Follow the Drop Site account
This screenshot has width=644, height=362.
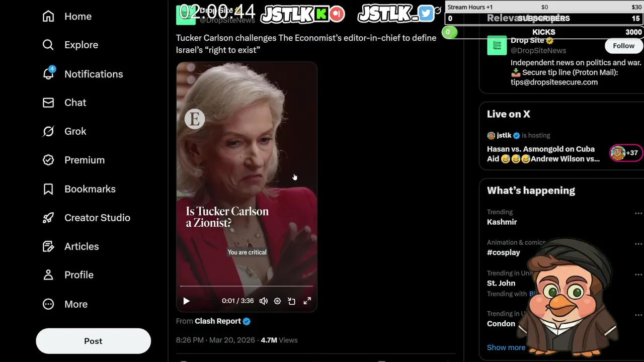pyautogui.click(x=623, y=46)
